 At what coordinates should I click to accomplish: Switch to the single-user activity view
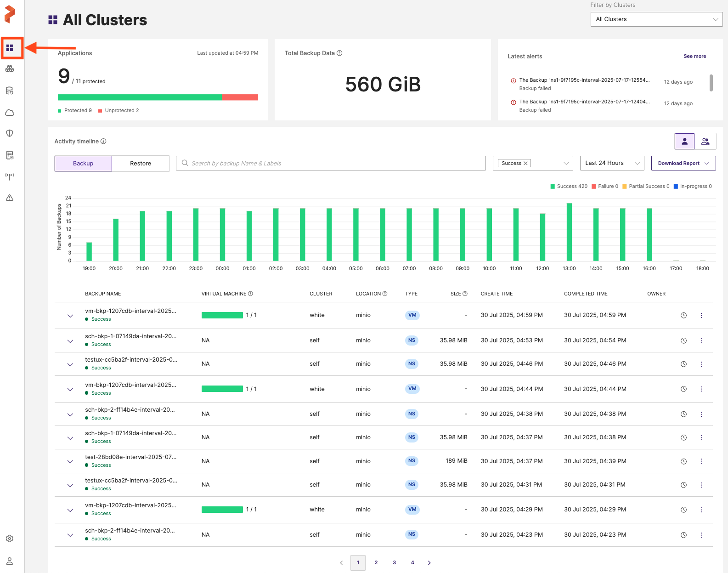[x=684, y=142]
